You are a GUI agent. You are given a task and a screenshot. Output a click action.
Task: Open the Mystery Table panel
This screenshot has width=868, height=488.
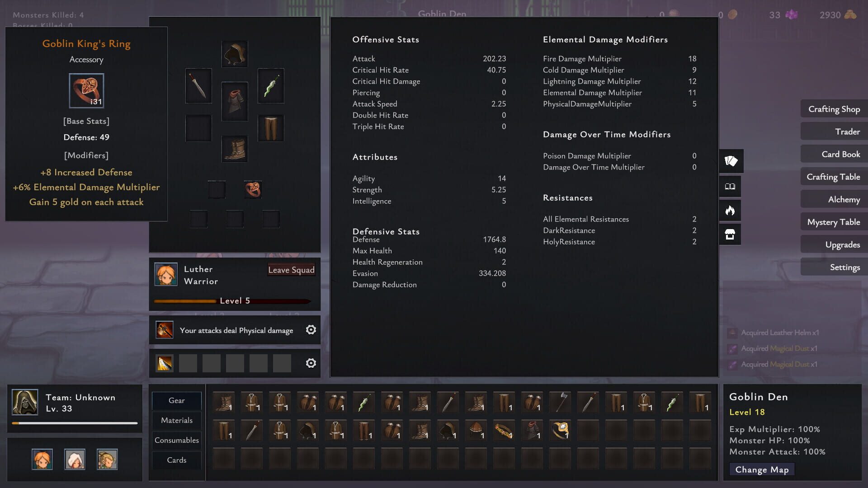[x=833, y=221]
